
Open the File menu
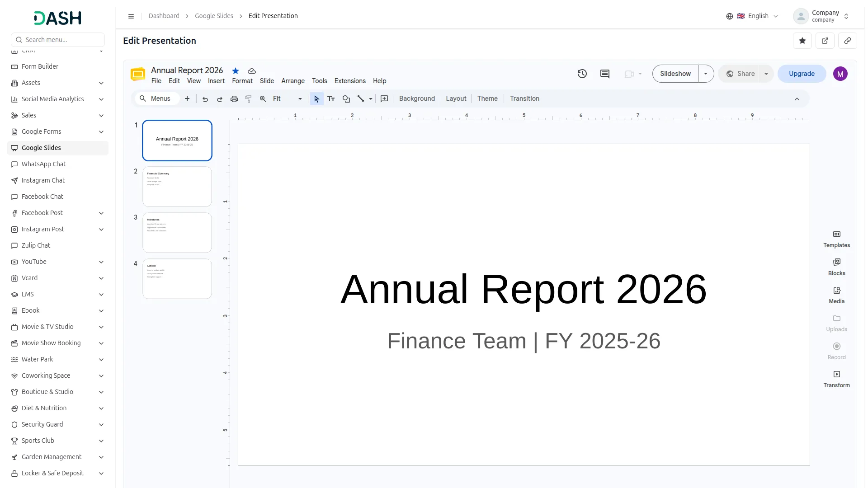[156, 81]
